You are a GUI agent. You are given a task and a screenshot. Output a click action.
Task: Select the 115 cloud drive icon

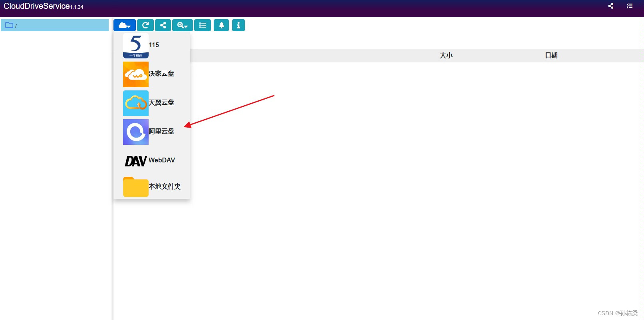click(136, 46)
